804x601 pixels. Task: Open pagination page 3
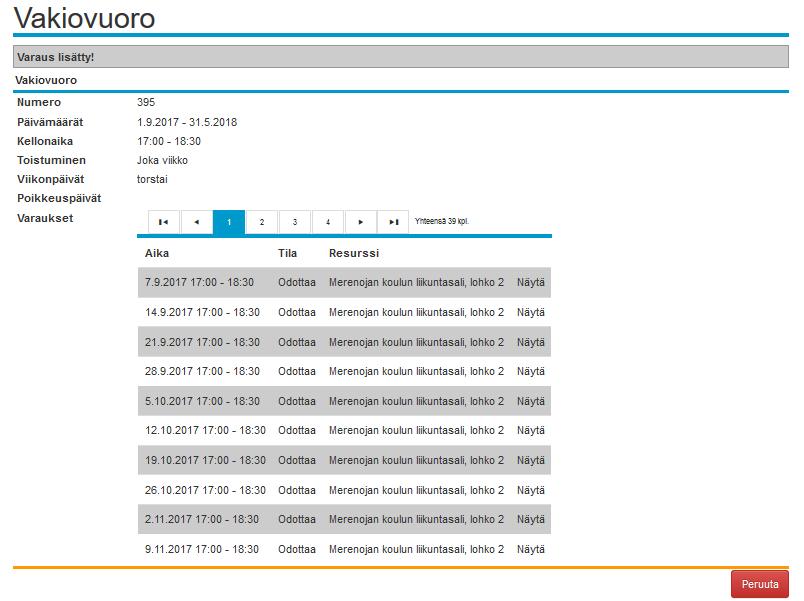(295, 222)
